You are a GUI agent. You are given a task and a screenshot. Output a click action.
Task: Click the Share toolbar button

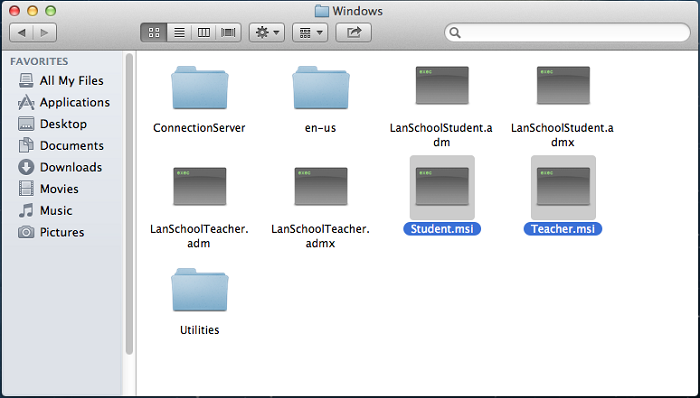coord(354,33)
